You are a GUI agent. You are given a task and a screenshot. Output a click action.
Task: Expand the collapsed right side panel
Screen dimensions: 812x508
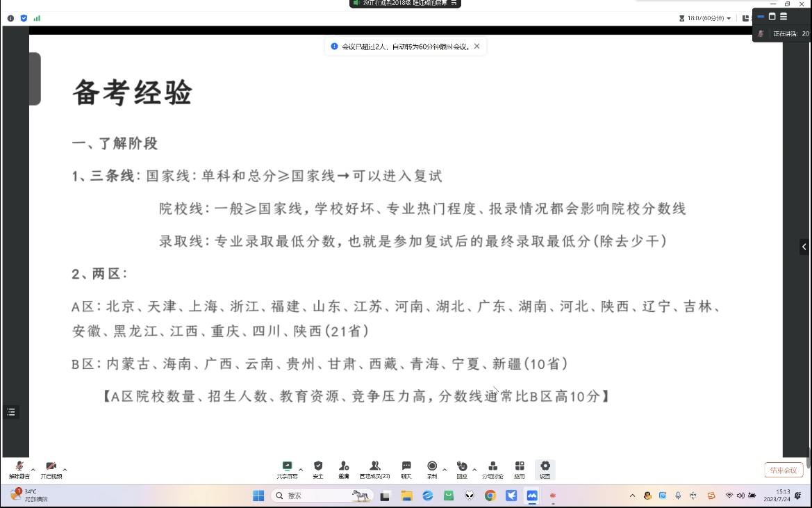pos(804,247)
